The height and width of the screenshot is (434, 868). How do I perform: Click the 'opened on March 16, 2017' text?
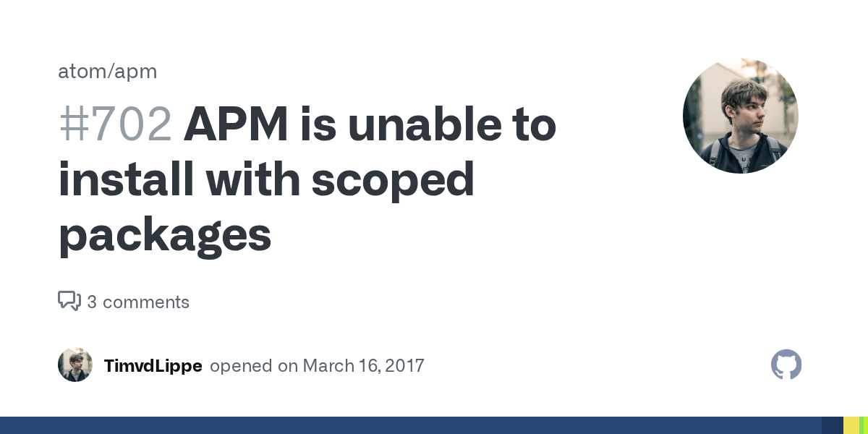coord(317,365)
